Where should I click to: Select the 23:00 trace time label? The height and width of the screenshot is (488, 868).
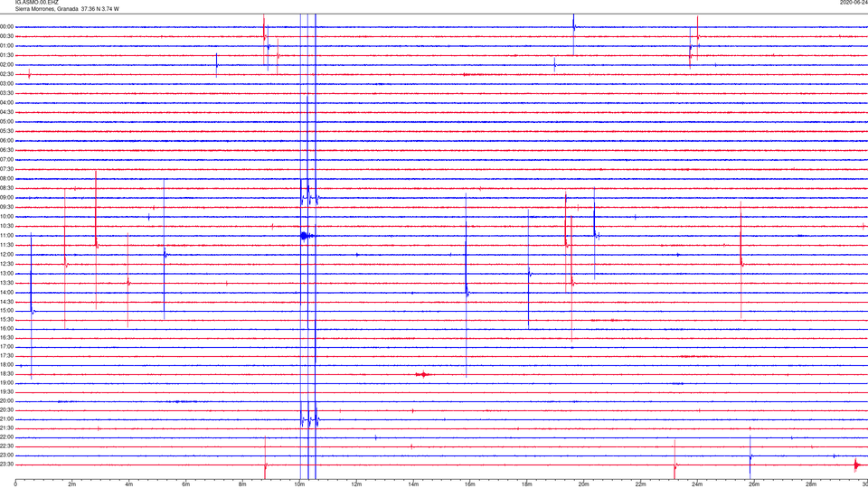point(7,455)
